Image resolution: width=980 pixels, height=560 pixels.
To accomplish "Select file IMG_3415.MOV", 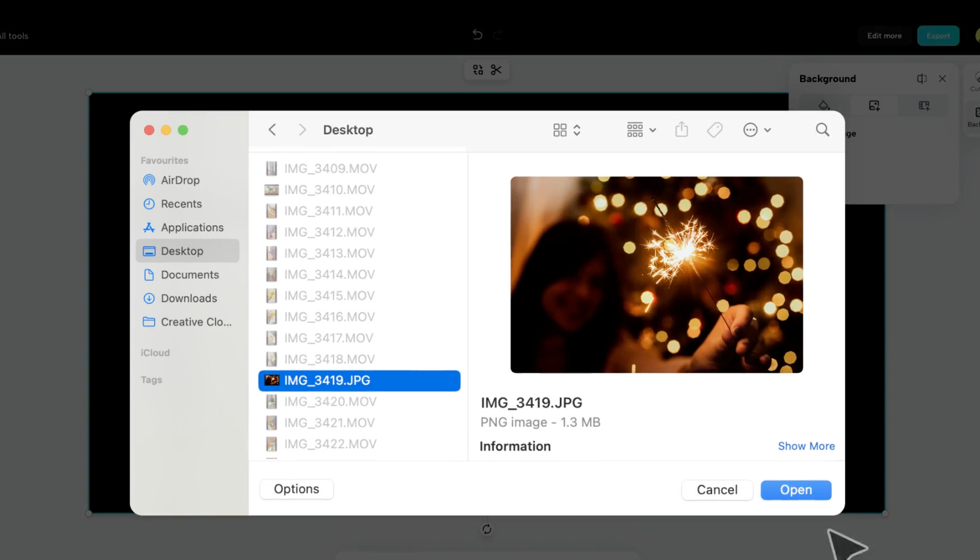I will click(359, 296).
